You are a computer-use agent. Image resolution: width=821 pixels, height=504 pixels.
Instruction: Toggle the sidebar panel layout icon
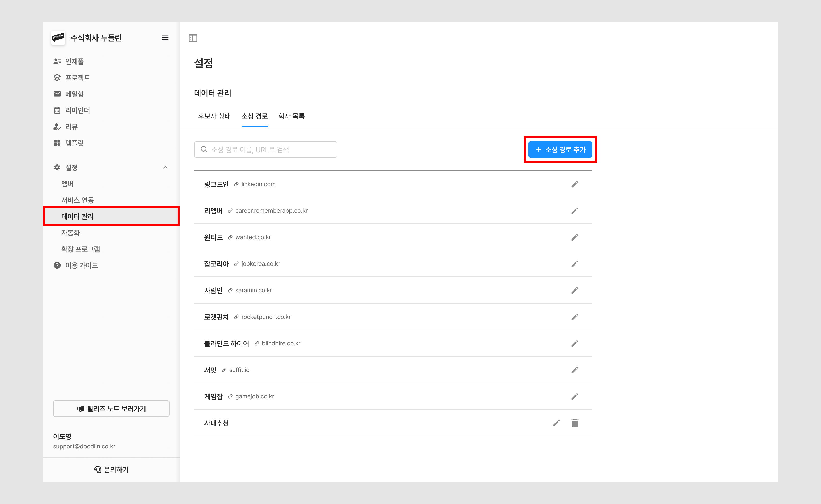[x=193, y=38]
